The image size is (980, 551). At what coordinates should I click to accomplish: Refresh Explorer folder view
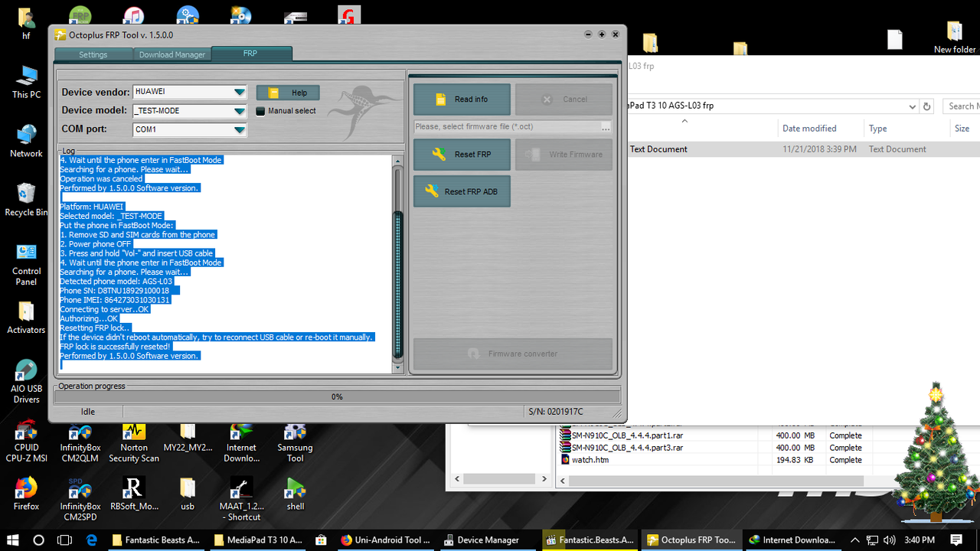927,106
